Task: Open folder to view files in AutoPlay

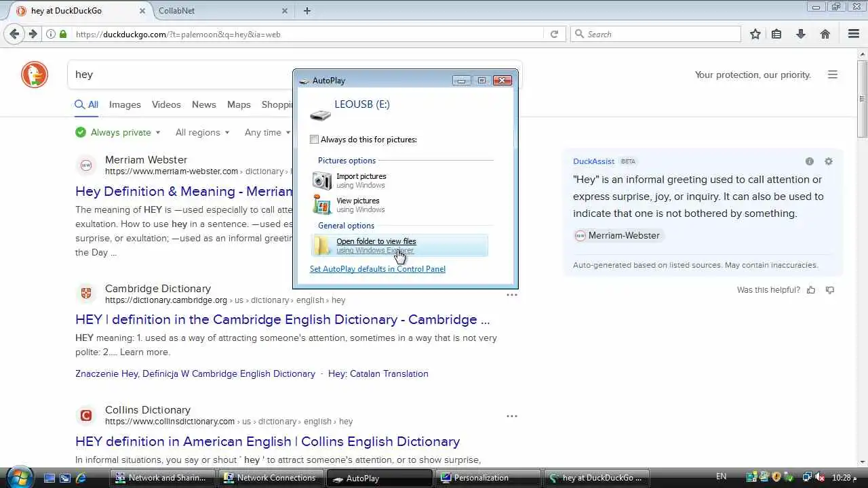Action: point(400,245)
